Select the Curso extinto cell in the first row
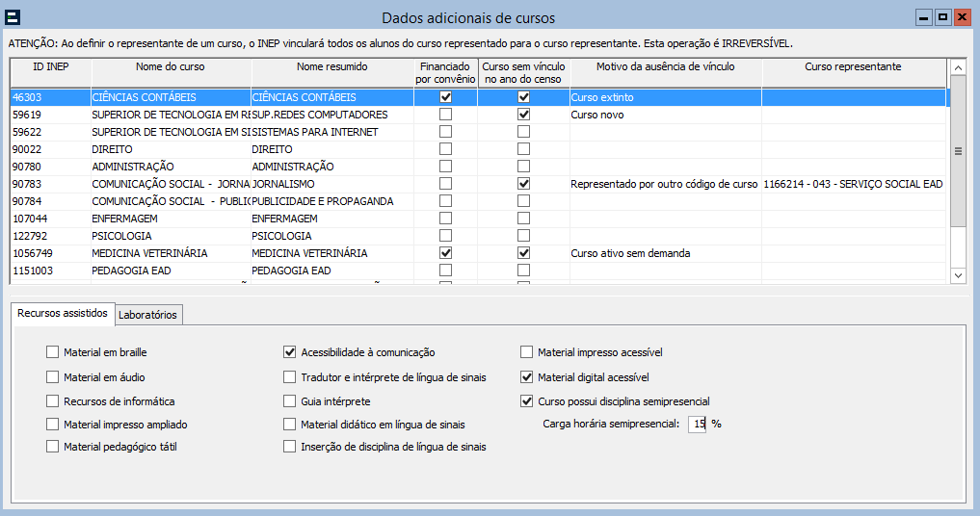Image resolution: width=980 pixels, height=516 pixels. 665,97
